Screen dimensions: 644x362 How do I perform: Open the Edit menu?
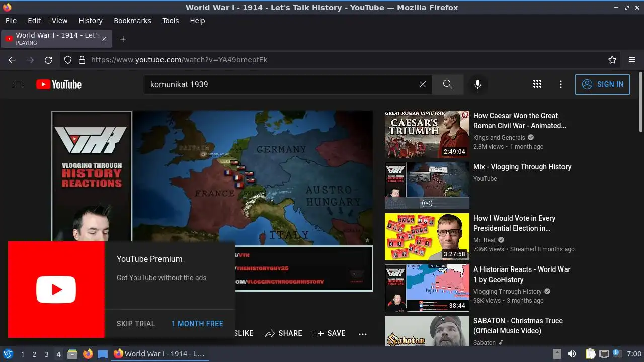pos(34,21)
